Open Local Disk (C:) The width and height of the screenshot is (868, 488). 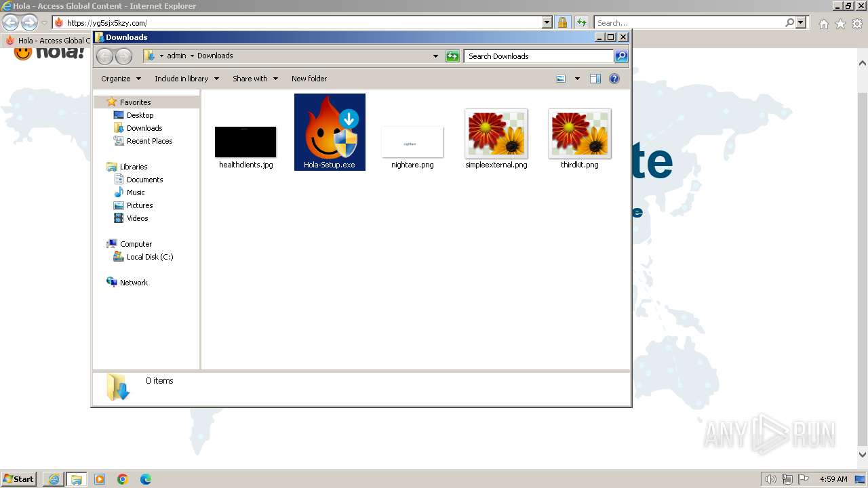(x=149, y=257)
